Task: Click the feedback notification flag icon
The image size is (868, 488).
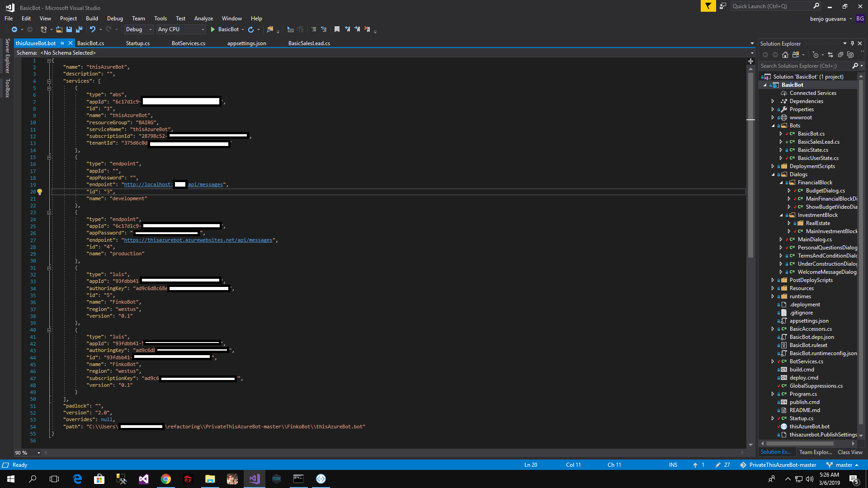Action: point(708,6)
